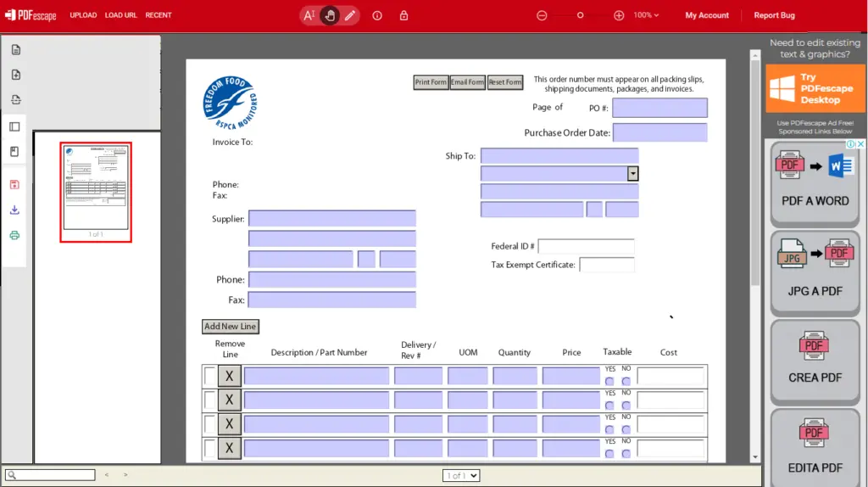Click the Add New Line button
868x487 pixels.
[x=231, y=327]
